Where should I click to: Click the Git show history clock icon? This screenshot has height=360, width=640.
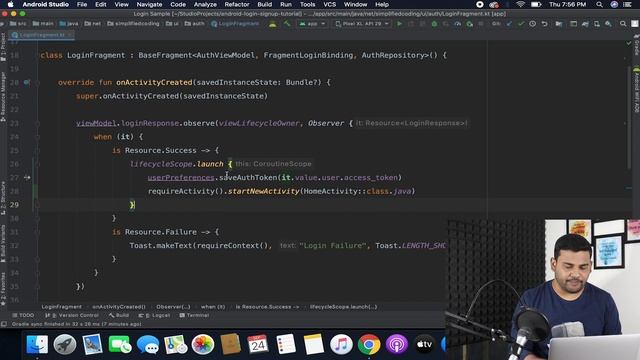click(533, 24)
